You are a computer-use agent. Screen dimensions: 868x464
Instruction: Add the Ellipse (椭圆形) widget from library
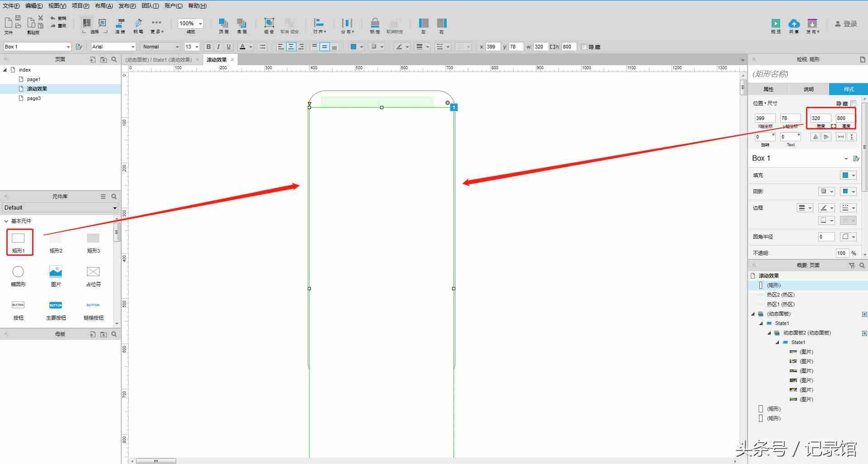point(18,276)
